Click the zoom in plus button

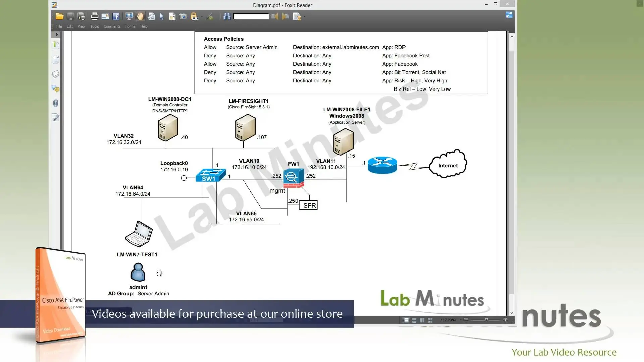(505, 320)
